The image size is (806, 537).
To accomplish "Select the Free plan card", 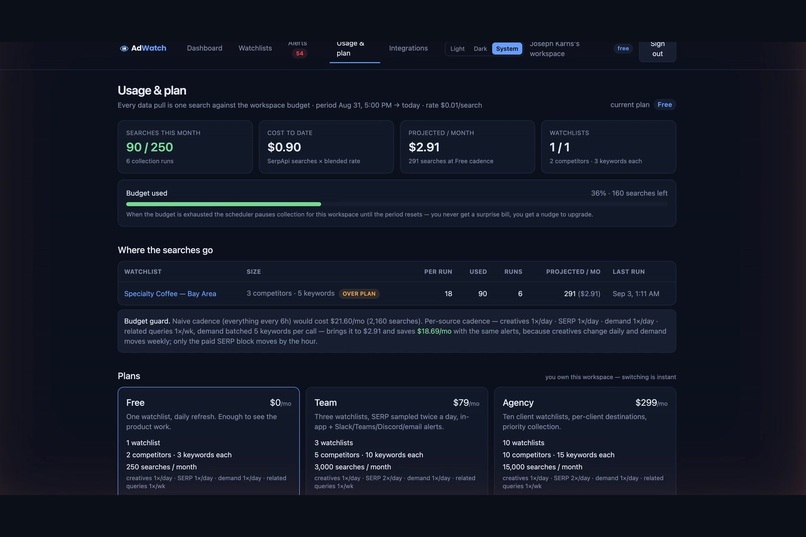I will pos(209,441).
